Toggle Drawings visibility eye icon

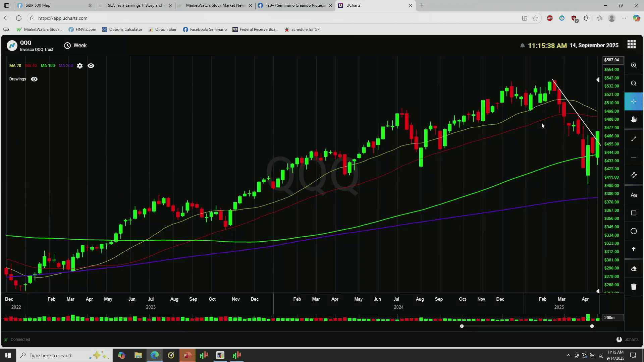point(34,79)
